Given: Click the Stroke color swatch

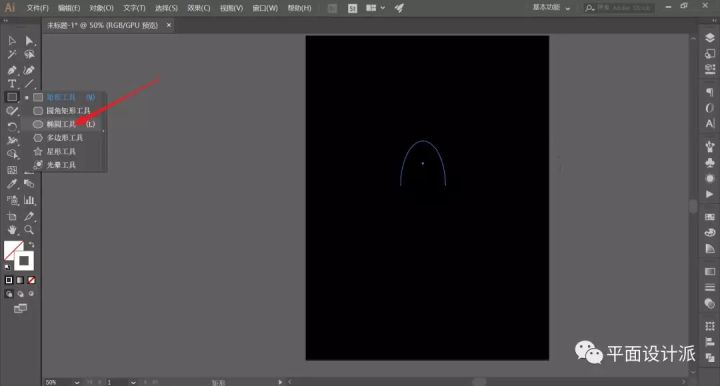Looking at the screenshot, I should pyautogui.click(x=24, y=261).
